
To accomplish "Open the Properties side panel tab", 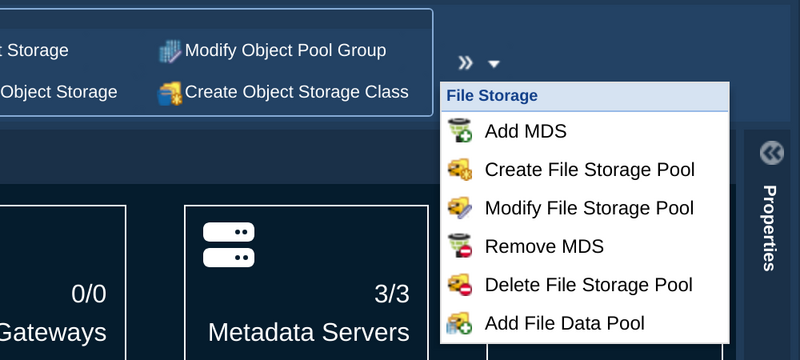I will click(770, 228).
